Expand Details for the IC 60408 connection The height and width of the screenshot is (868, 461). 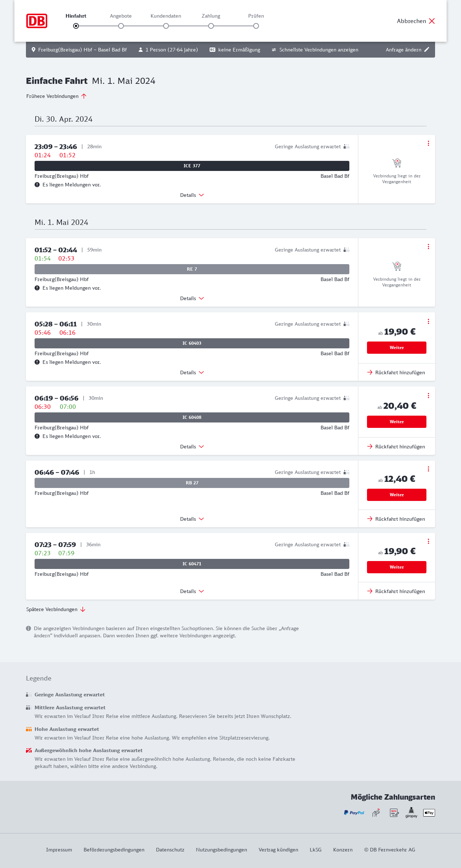[192, 447]
